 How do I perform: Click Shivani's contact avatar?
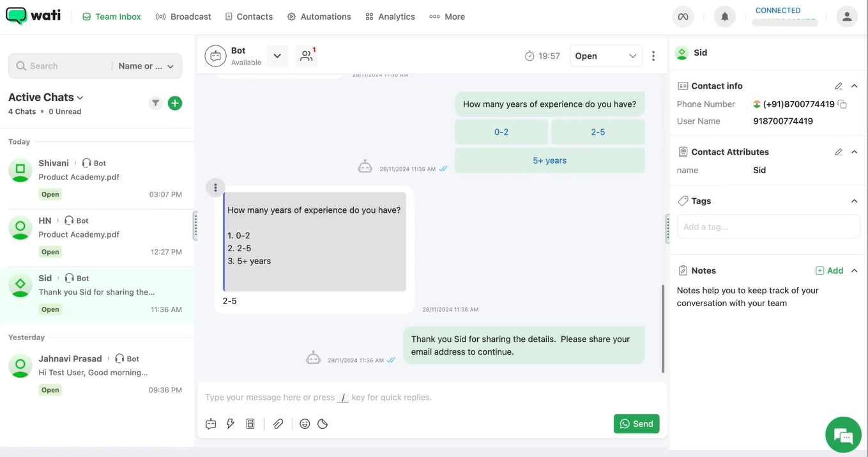pos(20,170)
